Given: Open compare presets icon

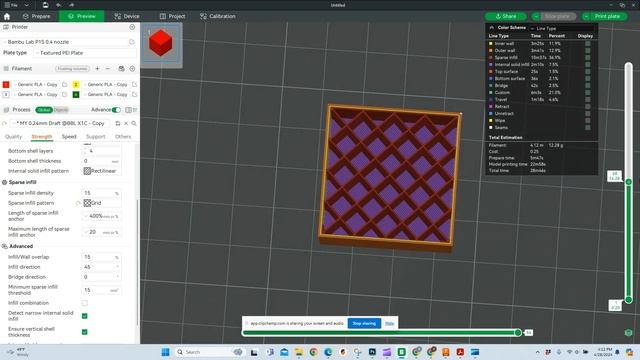Looking at the screenshot, I should (129, 110).
